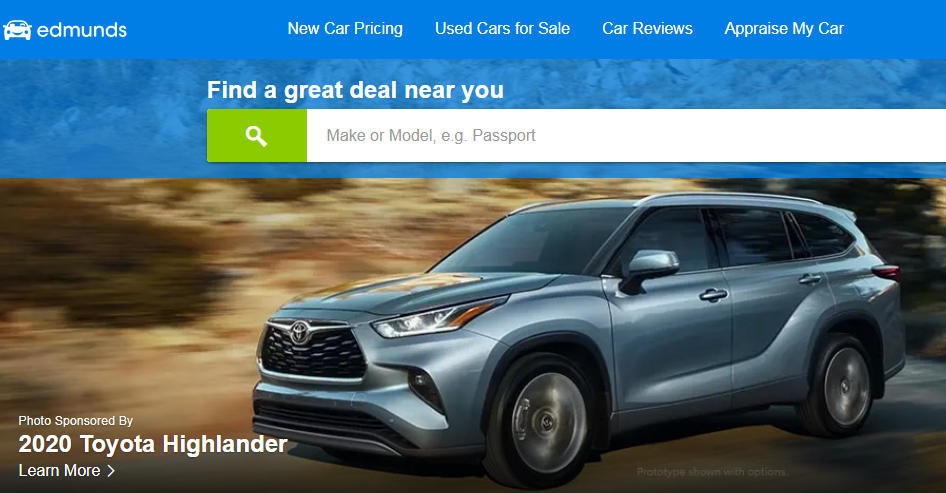The image size is (946, 493).
Task: Click the edmunds car logo icon
Action: click(17, 30)
